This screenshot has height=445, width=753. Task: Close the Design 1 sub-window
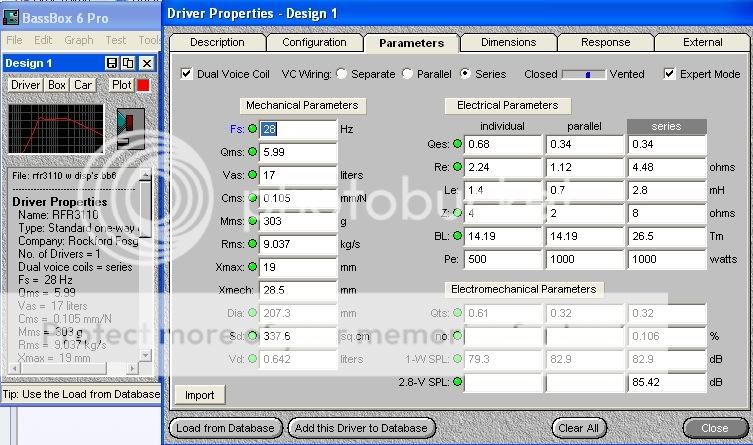[x=146, y=63]
